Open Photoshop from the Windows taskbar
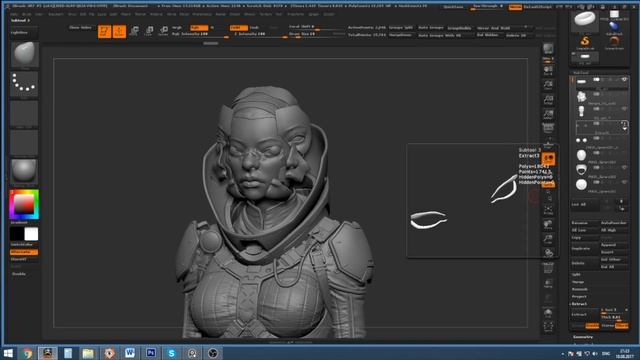640x360 pixels. coord(151,353)
